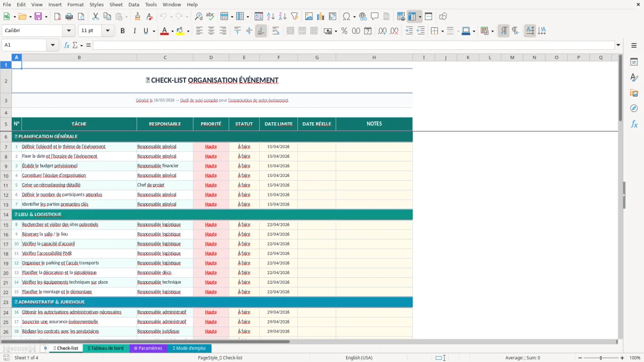Open the Styles menu
Image resolution: width=644 pixels, height=362 pixels.
coord(97,4)
